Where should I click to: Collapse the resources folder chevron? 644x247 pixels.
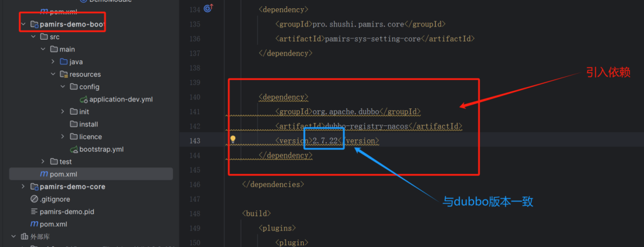(53, 74)
